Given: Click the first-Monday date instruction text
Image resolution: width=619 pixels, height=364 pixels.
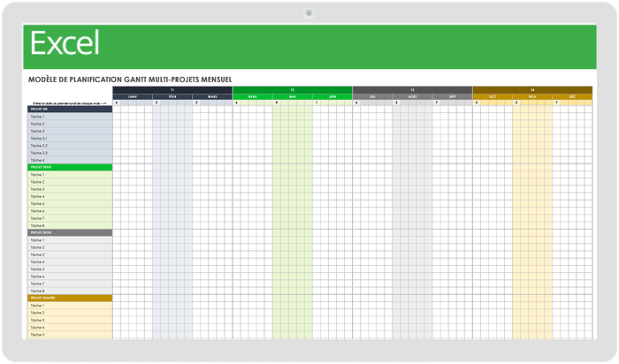Looking at the screenshot, I should [70, 103].
